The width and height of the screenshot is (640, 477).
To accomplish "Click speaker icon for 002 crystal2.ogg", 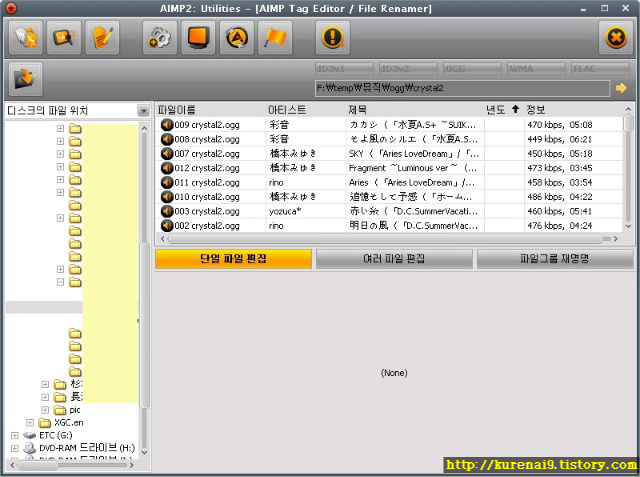I will point(167,226).
